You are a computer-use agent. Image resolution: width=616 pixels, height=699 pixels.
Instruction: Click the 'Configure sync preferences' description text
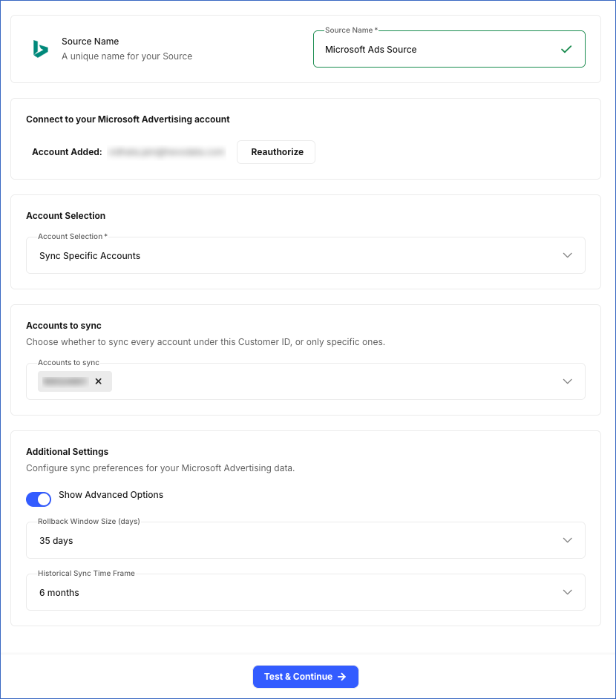[x=160, y=468]
